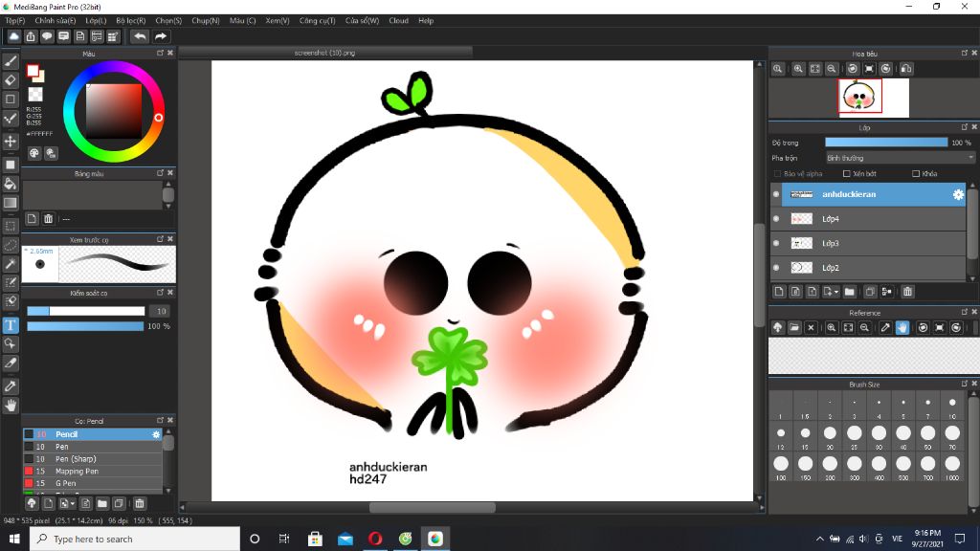Add new layer in layer panel
Screen dimensions: 980x551
(x=779, y=291)
